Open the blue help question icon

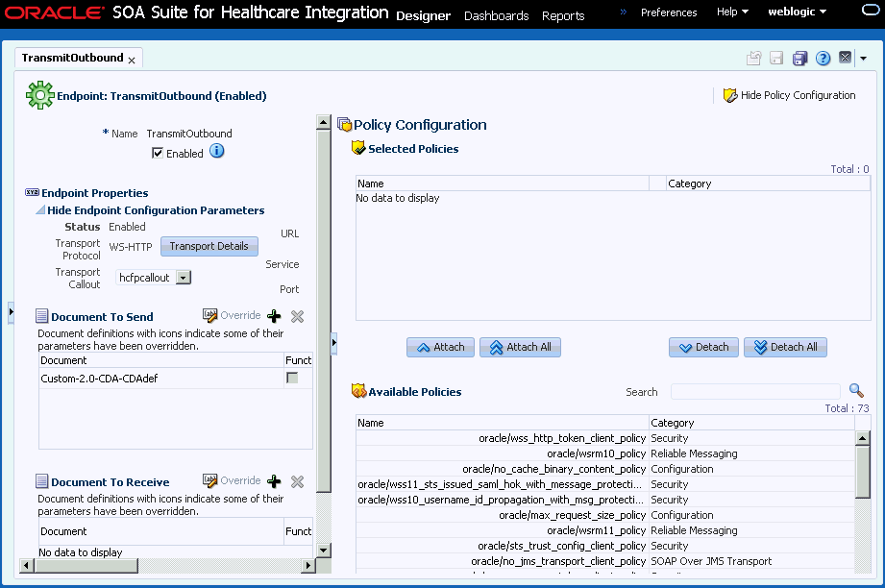click(x=823, y=58)
